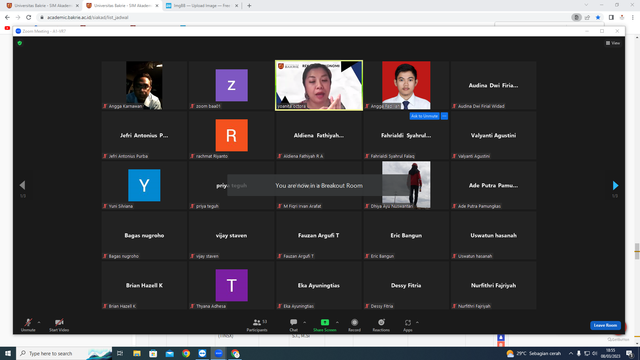Select Aldiena Fathiyah tile
Image resolution: width=640 pixels, height=360 pixels.
click(x=319, y=136)
